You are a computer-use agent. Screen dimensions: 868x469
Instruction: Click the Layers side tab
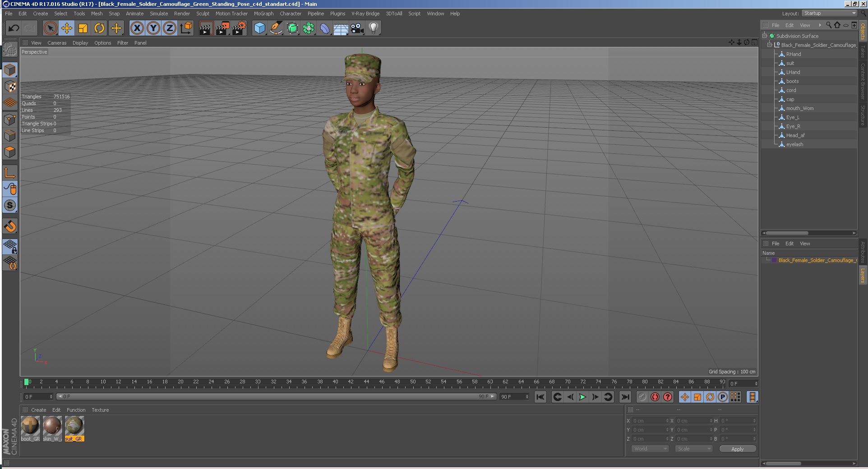point(863,276)
